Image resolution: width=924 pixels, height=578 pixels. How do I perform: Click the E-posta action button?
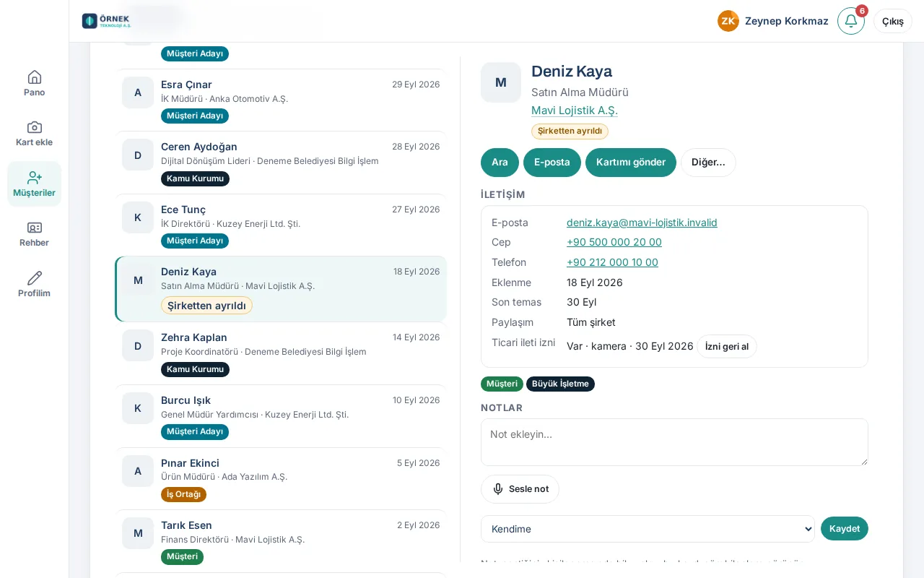(x=552, y=163)
